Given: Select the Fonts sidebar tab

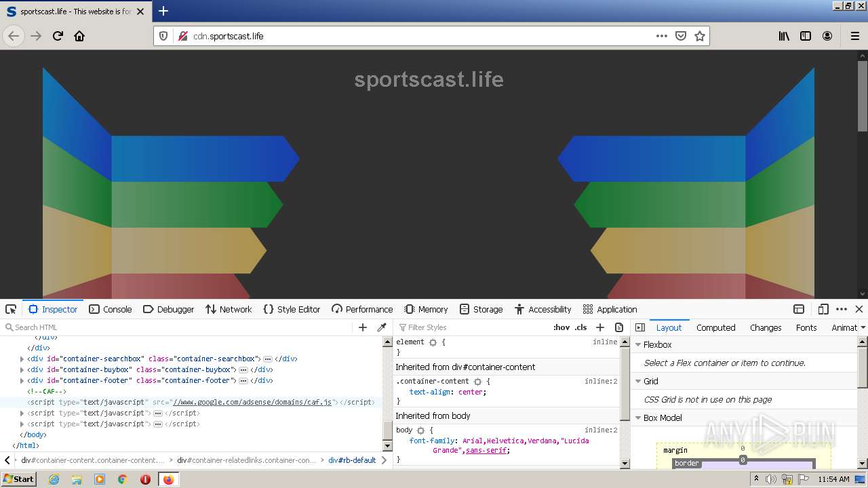Looking at the screenshot, I should coord(806,327).
